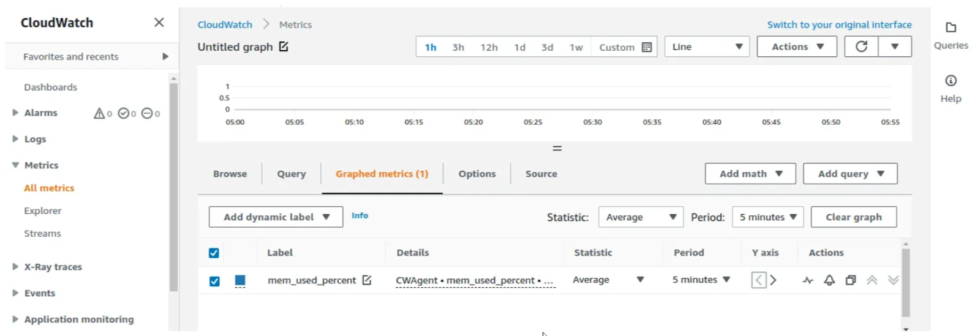Uncheck the mem_used_percent row checkbox
Viewport: 980px width, 336px height.
click(214, 281)
